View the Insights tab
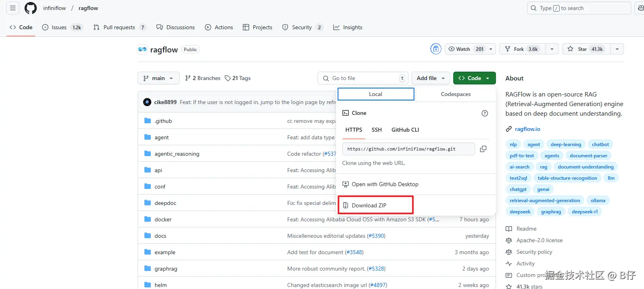 (348, 27)
